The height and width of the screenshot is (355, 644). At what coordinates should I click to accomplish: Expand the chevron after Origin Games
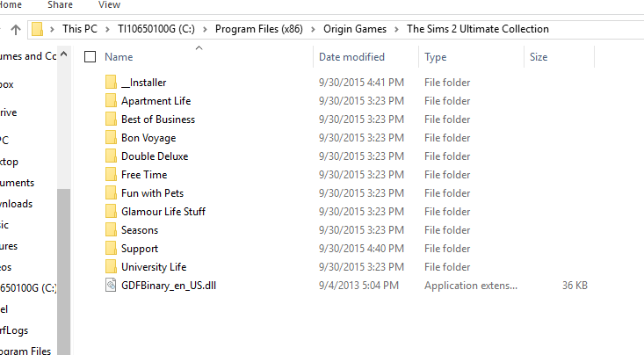(400, 29)
